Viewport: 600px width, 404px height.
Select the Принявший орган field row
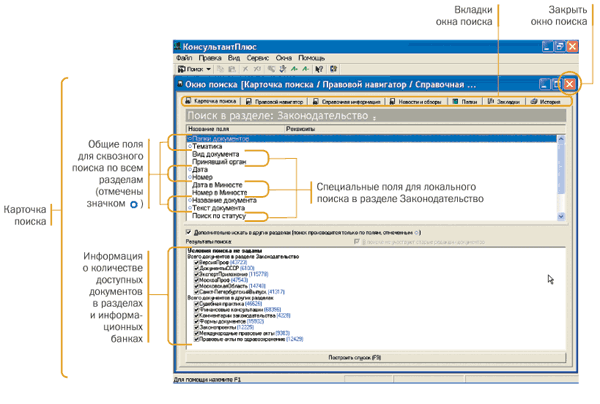tap(372, 161)
